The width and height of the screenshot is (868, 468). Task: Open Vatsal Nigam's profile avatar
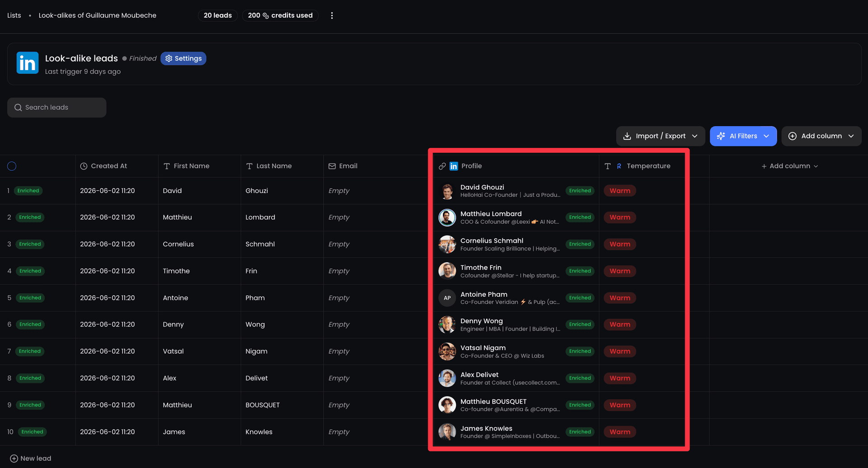[x=447, y=351]
